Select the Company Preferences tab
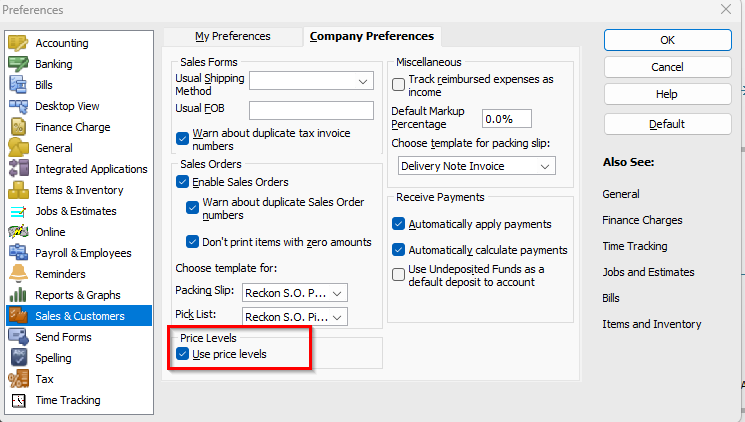The height and width of the screenshot is (422, 745). pyautogui.click(x=372, y=37)
